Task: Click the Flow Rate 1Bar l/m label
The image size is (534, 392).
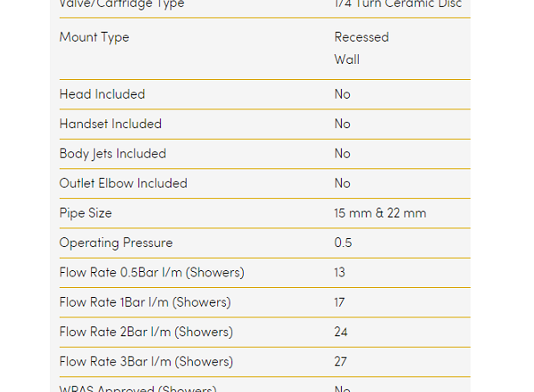Action: pos(145,303)
